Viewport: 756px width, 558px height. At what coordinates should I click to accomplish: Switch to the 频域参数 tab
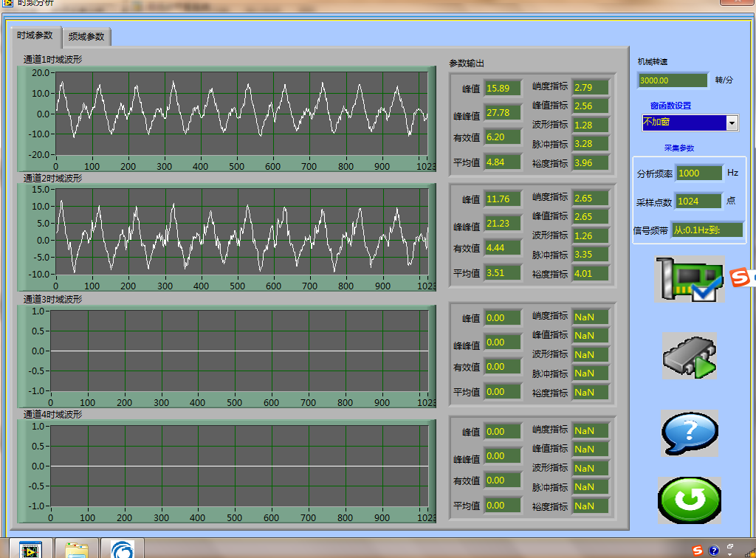pos(86,36)
